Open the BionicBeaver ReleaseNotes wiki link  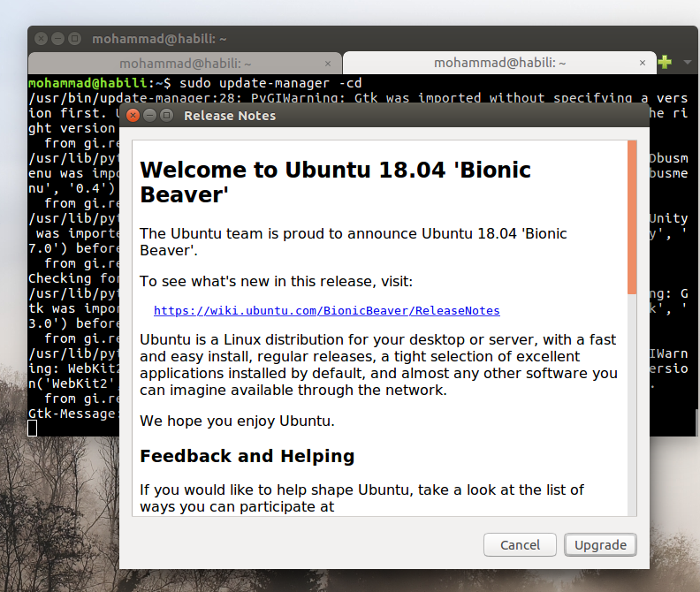point(327,311)
